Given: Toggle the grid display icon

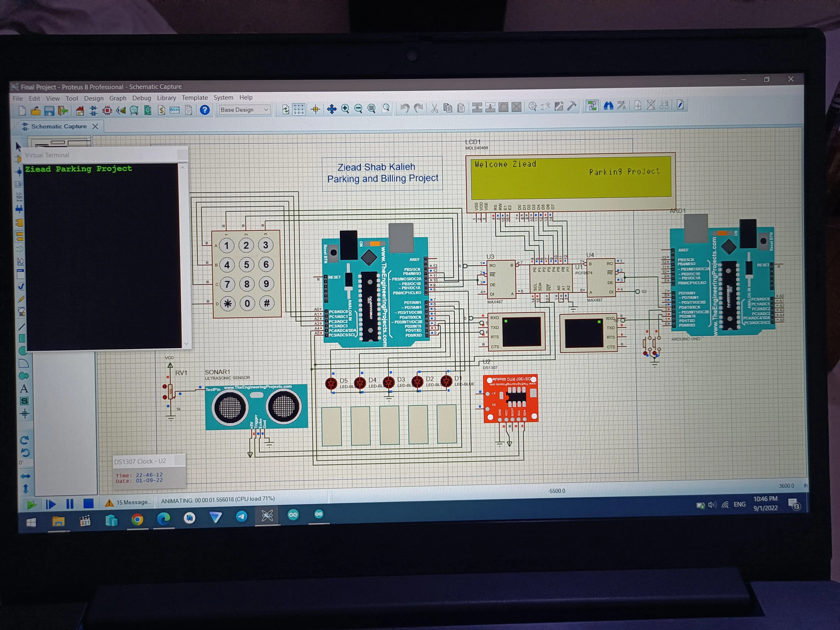Looking at the screenshot, I should click(299, 109).
